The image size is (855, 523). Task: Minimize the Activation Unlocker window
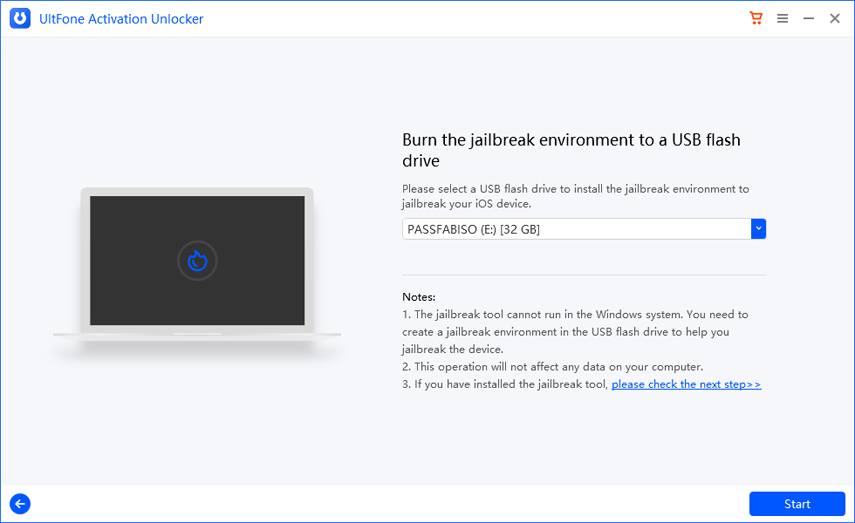809,19
